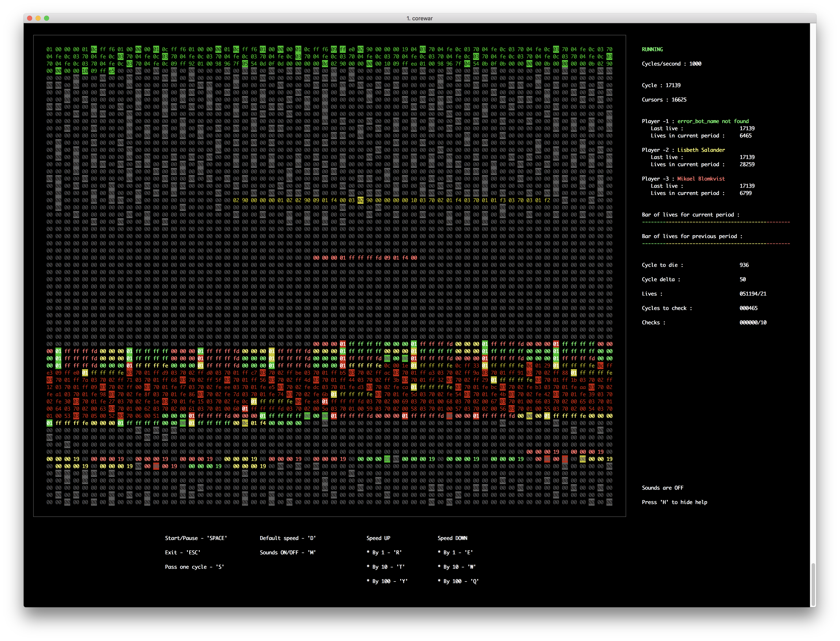The height and width of the screenshot is (641, 840).
Task: Click the green RUNNING status text
Action: [652, 49]
